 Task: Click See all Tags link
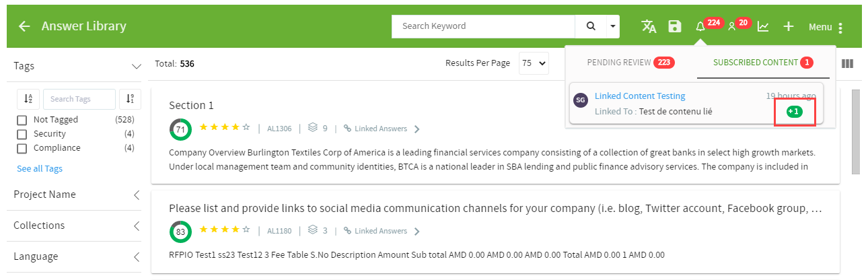point(40,168)
